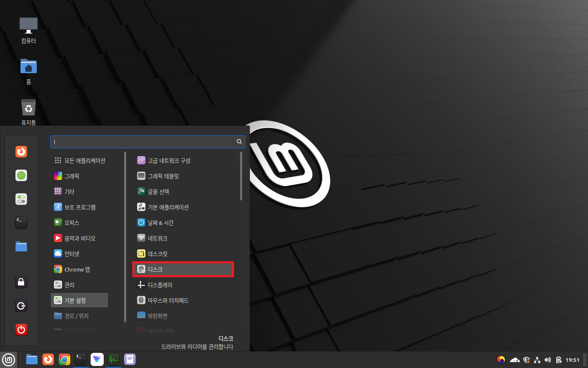Click the cloud tray icon
Screen dimensions: 588x368
[514, 360]
